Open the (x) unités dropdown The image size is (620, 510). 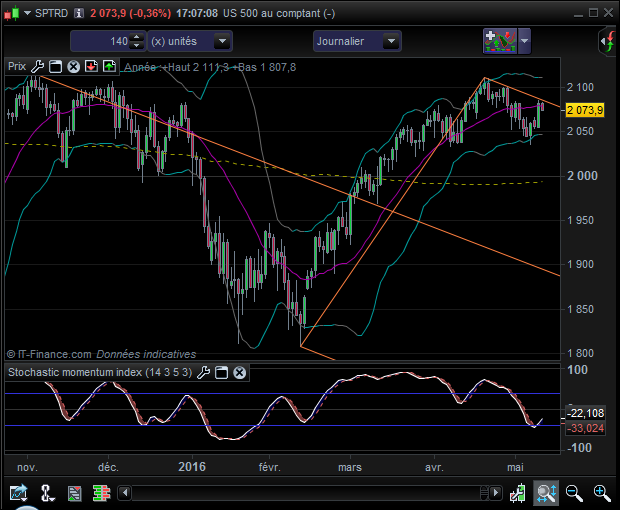(222, 41)
